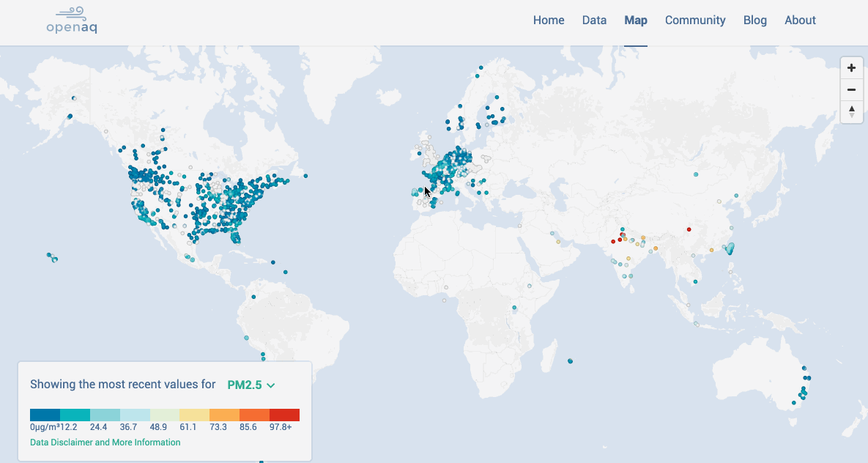Visit the Blog link
This screenshot has width=868, height=463.
[754, 21]
